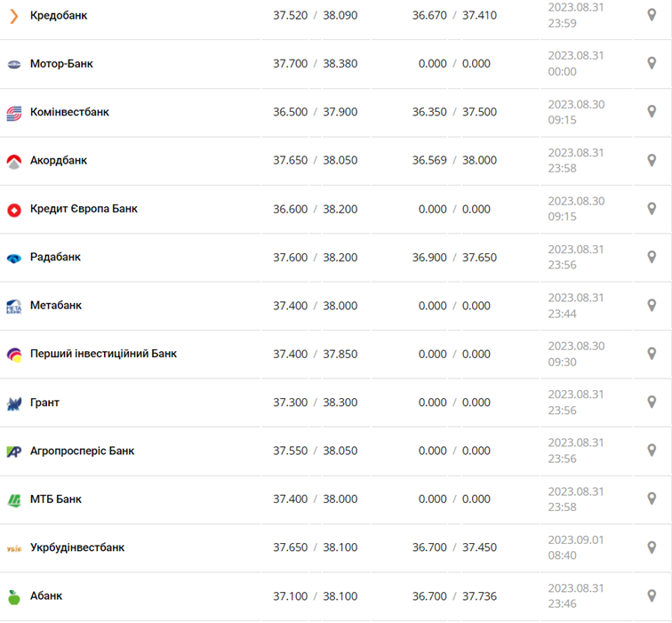Screen dimensions: 672x623
Task: Click the Метабанк logo icon
Action: coord(14,306)
